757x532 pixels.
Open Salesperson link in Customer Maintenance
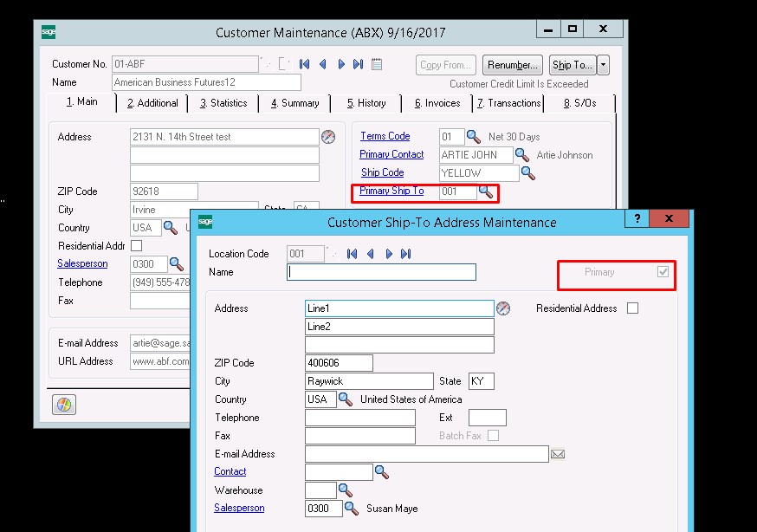coord(82,263)
